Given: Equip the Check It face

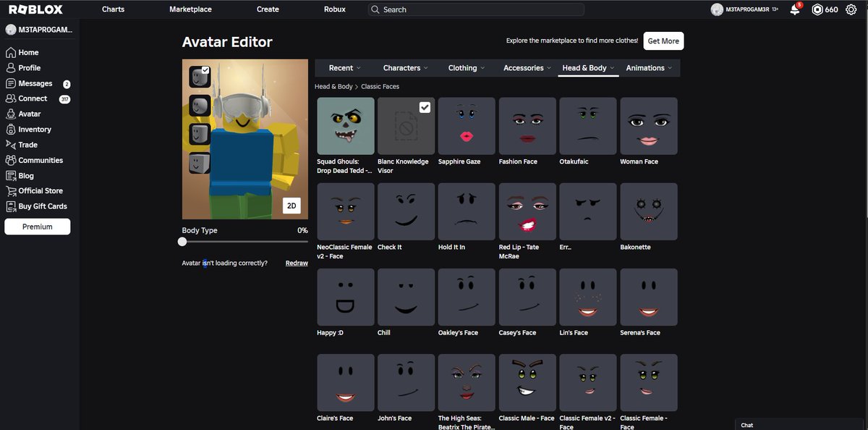Looking at the screenshot, I should point(407,211).
